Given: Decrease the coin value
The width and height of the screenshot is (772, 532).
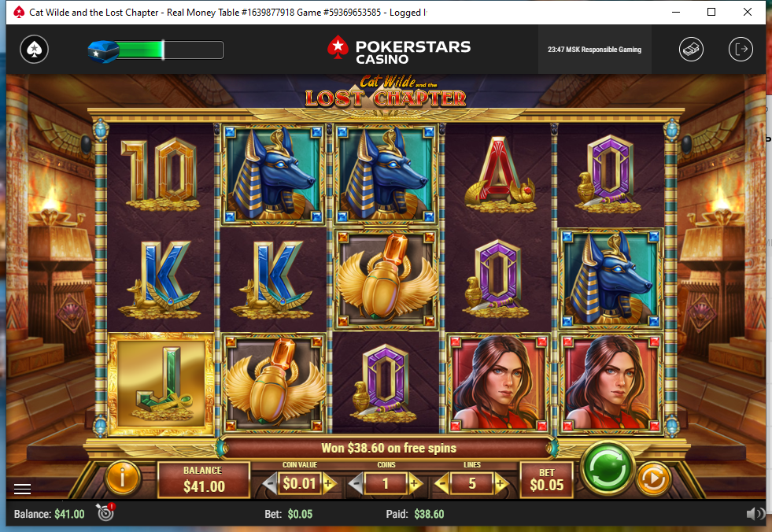Looking at the screenshot, I should point(269,484).
